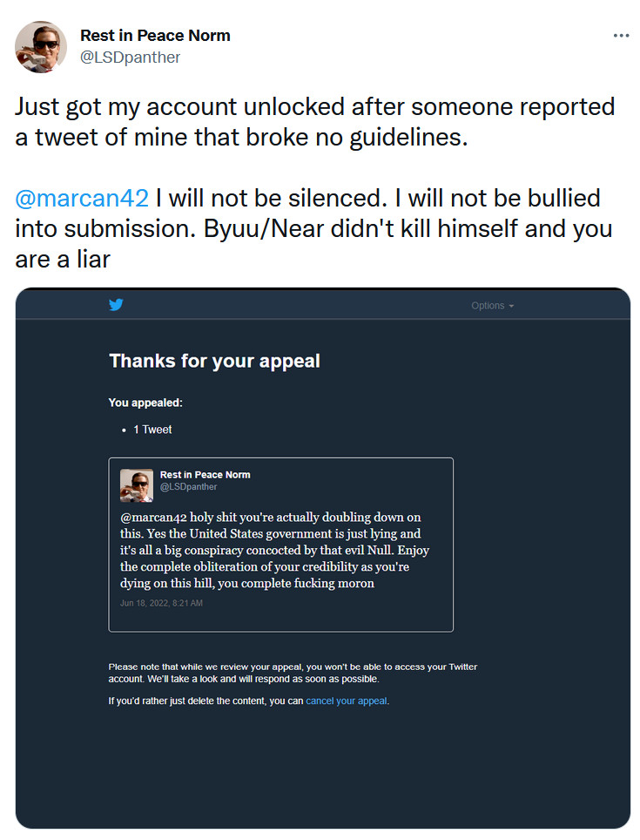The image size is (640, 840).
Task: Click the @LSDpanther handle under the name
Action: [x=130, y=58]
